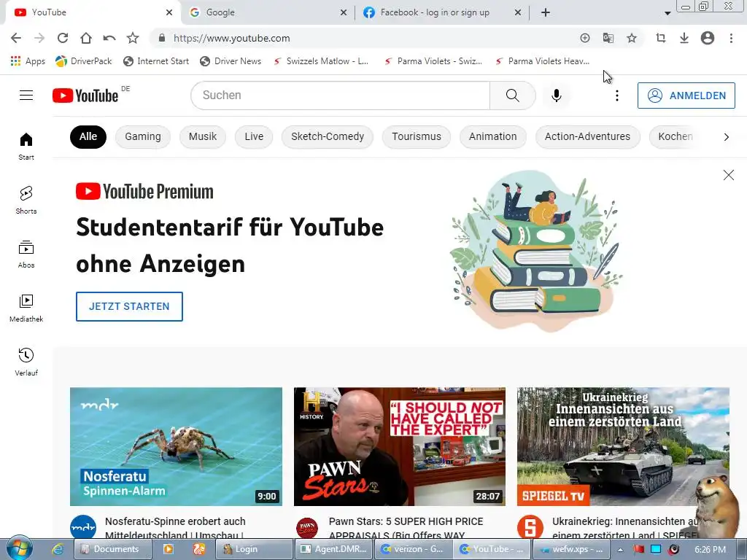The height and width of the screenshot is (560, 747).
Task: Open Verlauf history in sidebar
Action: pyautogui.click(x=26, y=362)
